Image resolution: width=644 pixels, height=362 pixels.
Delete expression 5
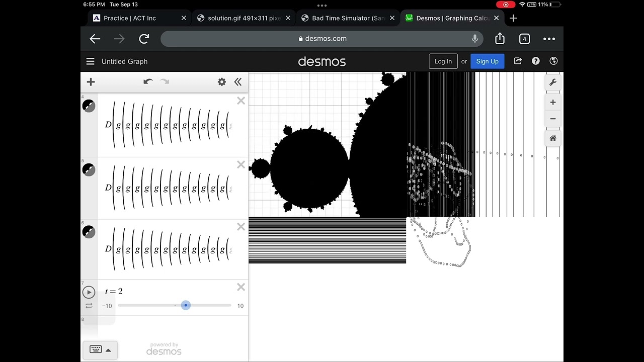(241, 165)
